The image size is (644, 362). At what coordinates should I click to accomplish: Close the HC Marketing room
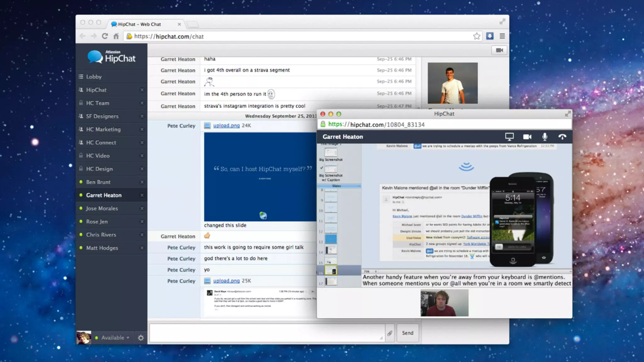pyautogui.click(x=142, y=129)
